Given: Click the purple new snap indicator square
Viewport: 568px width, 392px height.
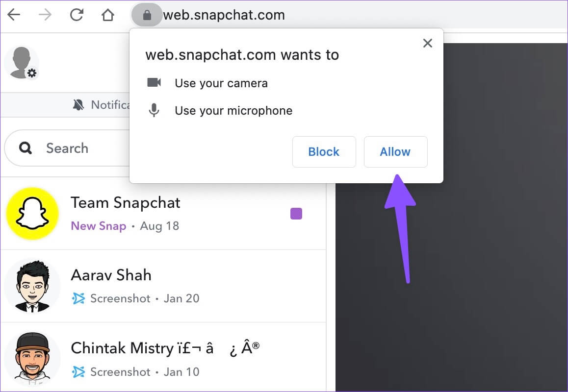Looking at the screenshot, I should (x=296, y=214).
